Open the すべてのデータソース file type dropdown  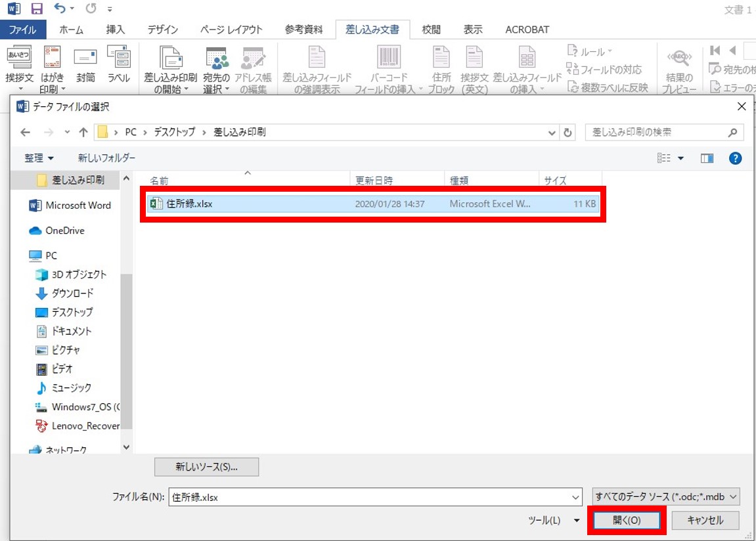(x=666, y=496)
